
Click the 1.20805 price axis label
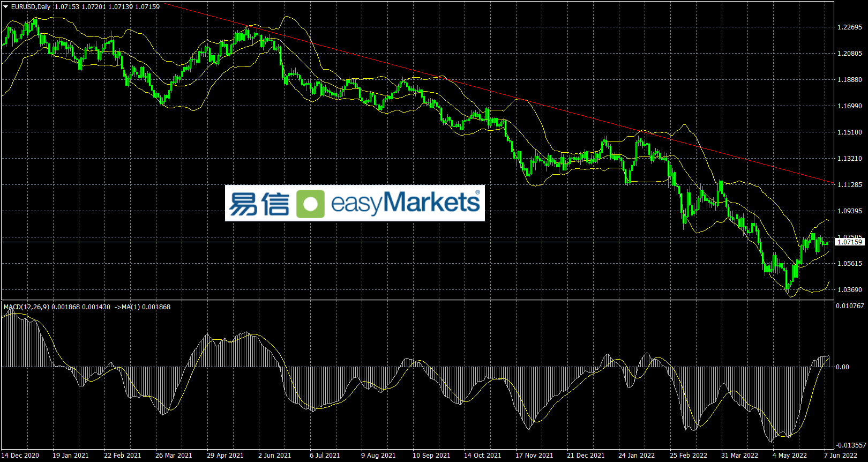850,54
